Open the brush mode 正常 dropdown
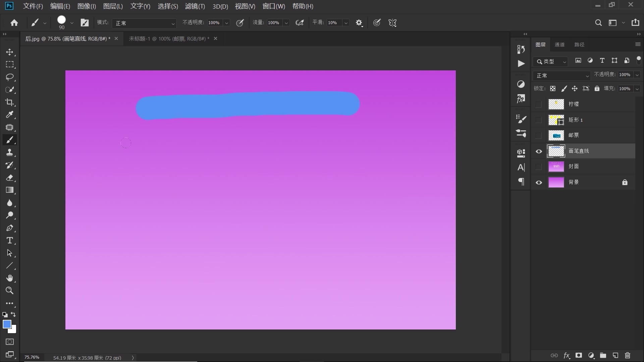Image resolution: width=644 pixels, height=362 pixels. tap(145, 23)
